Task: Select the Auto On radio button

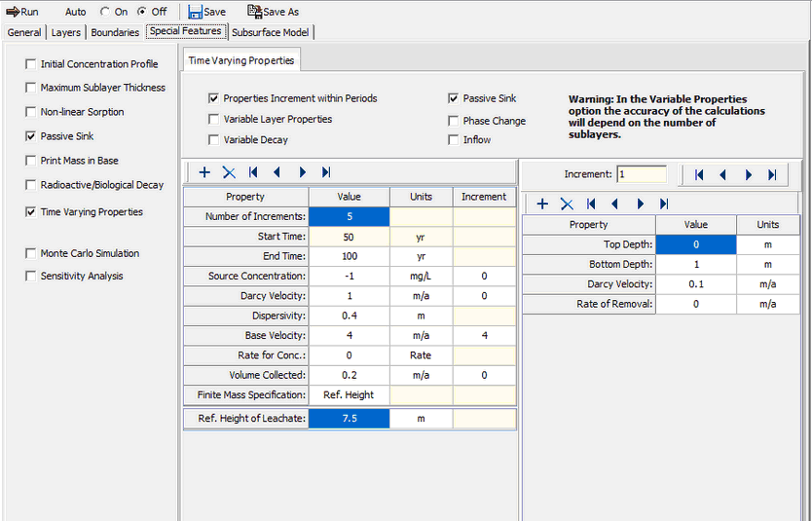Action: 105,12
